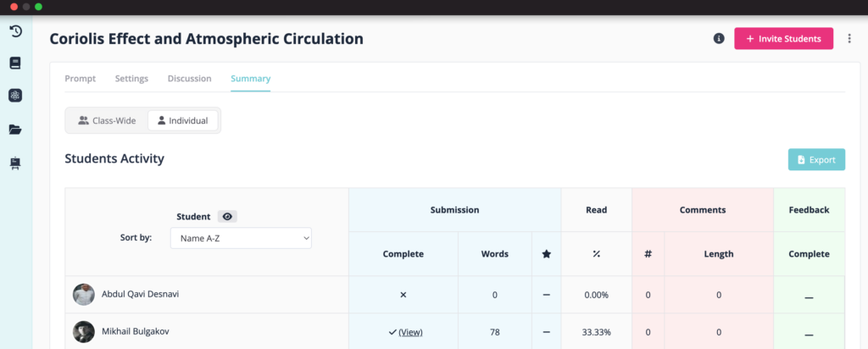Open the history clock icon in sidebar
The width and height of the screenshot is (868, 349).
click(15, 31)
